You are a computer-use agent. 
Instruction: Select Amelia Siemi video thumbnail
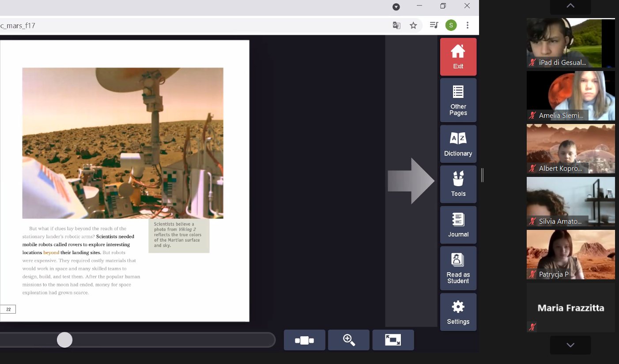tap(570, 96)
